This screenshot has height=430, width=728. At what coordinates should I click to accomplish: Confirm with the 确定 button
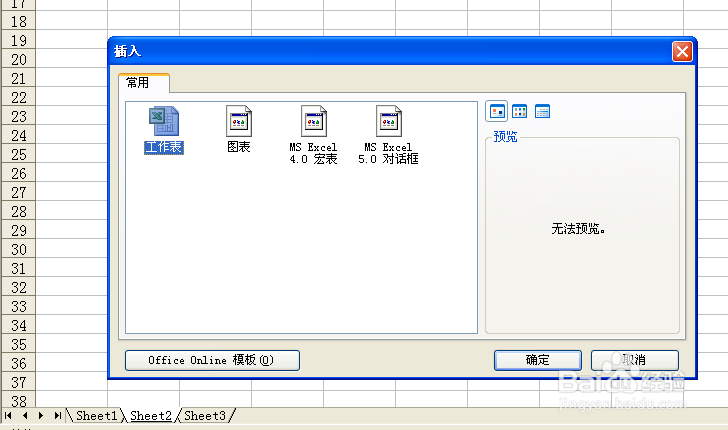538,360
